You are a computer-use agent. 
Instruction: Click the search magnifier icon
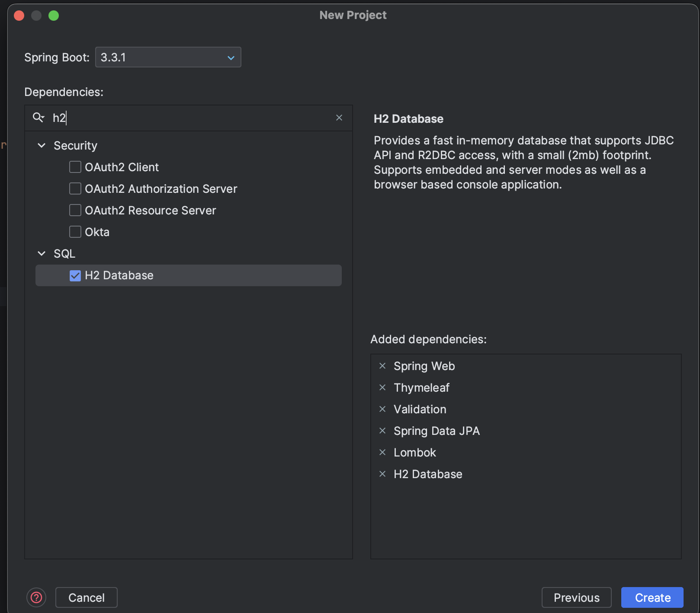coord(39,118)
